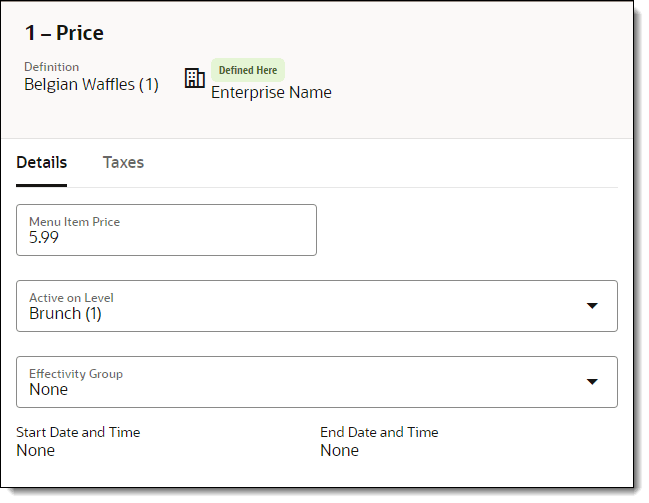The image size is (649, 503).
Task: Open the Effectivity Group combo box
Action: [300, 382]
